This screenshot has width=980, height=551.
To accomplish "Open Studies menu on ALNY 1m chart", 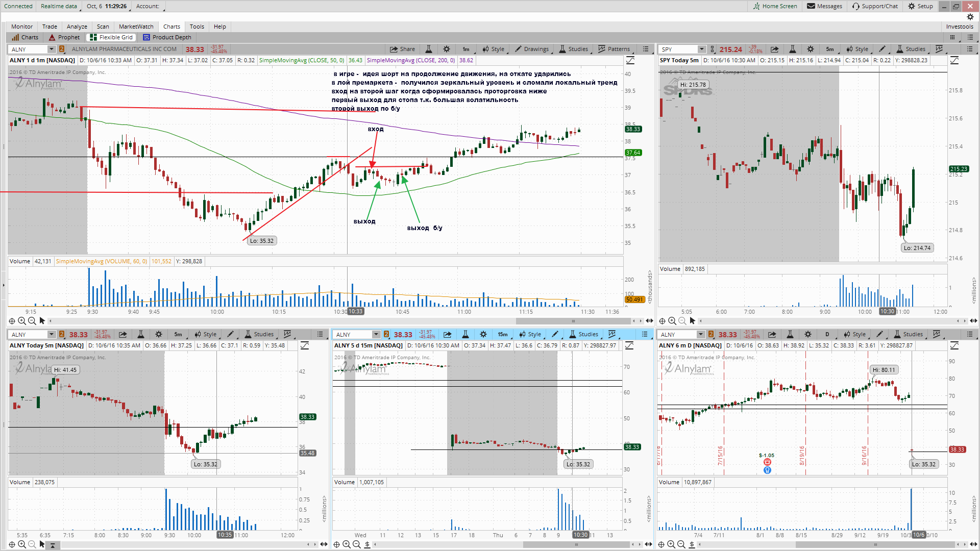I will pos(574,49).
